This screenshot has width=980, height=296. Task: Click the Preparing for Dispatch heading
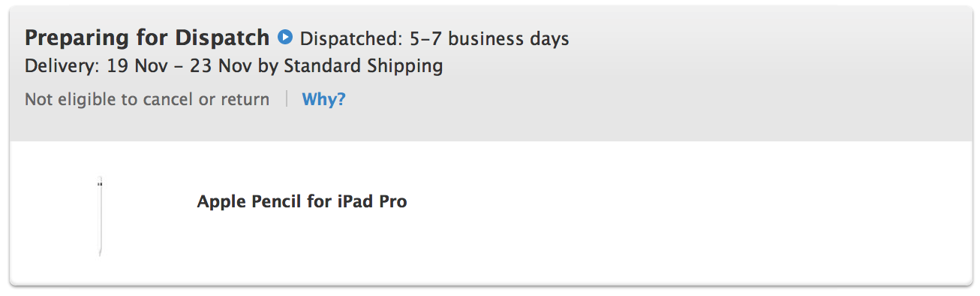[147, 38]
